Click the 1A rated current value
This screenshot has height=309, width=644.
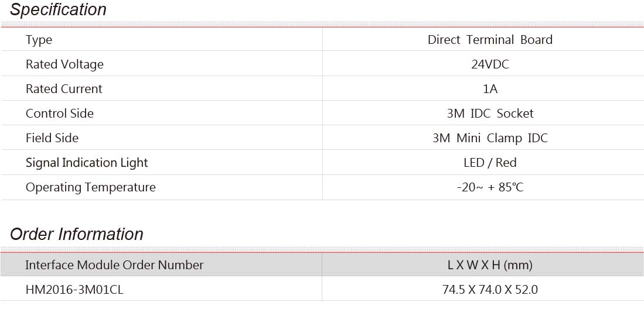coord(490,89)
